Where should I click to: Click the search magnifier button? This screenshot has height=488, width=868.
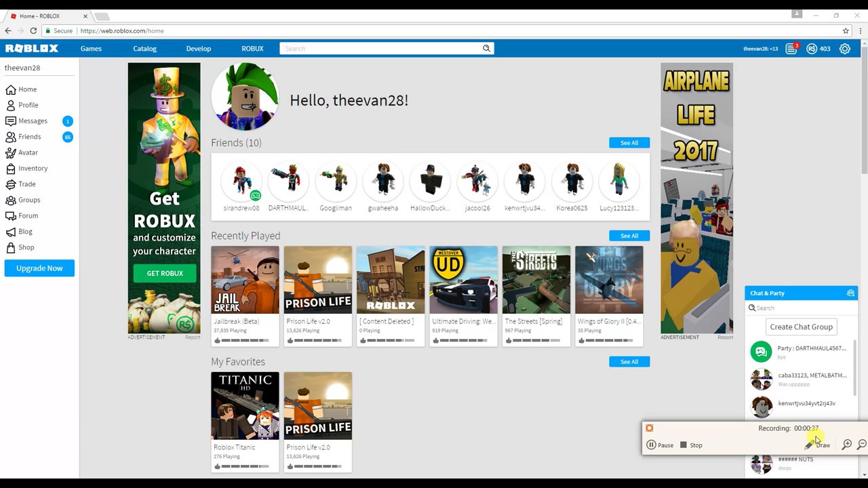coord(486,48)
